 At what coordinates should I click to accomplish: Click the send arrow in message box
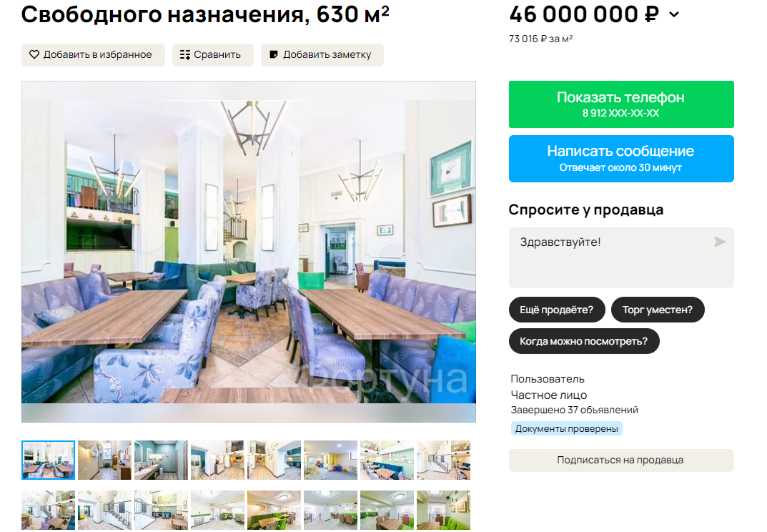coord(720,242)
